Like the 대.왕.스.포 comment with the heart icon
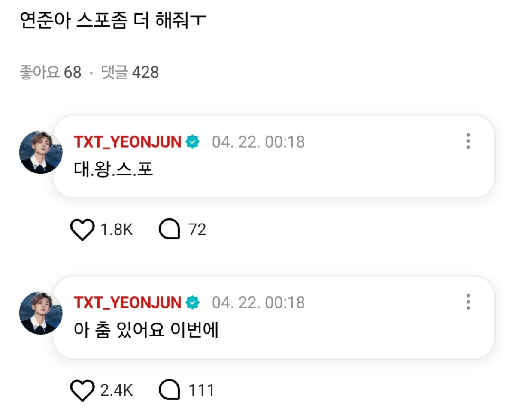 click(82, 230)
